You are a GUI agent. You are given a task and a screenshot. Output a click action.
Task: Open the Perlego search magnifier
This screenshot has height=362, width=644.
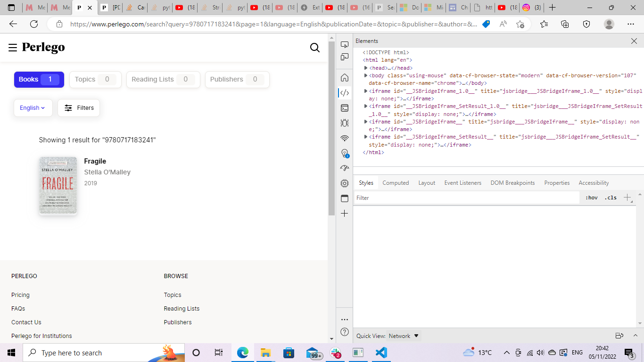click(315, 47)
